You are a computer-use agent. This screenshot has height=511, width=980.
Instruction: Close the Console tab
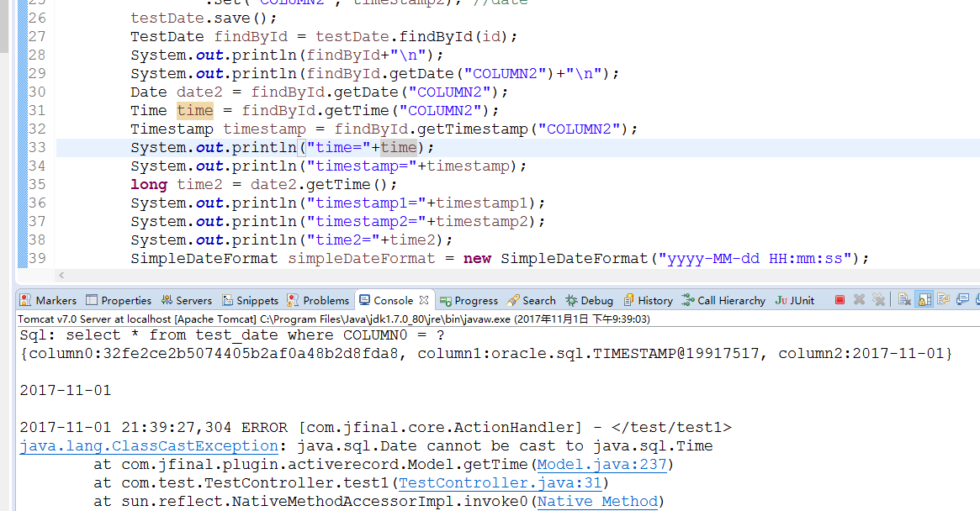[x=424, y=300]
